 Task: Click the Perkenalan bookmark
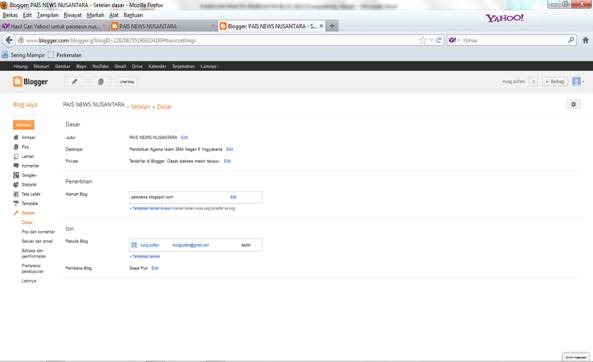[65, 55]
